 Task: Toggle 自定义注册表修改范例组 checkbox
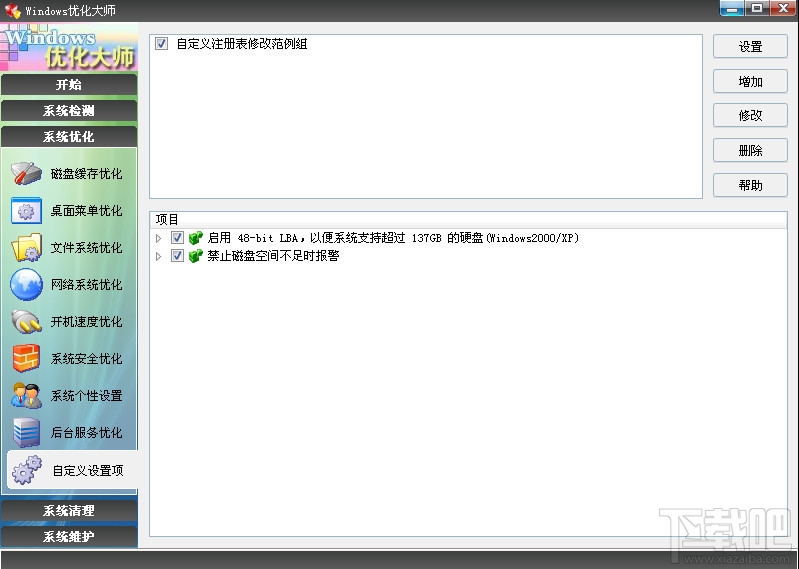[x=162, y=44]
